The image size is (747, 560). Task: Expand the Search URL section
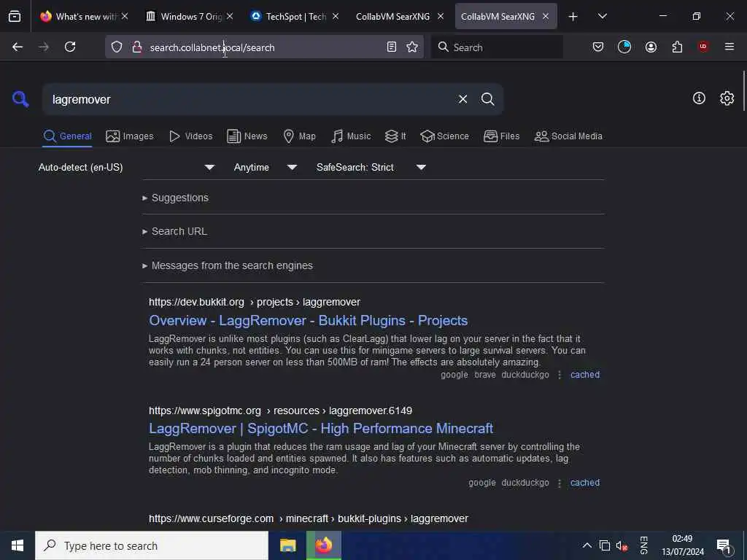pyautogui.click(x=174, y=231)
